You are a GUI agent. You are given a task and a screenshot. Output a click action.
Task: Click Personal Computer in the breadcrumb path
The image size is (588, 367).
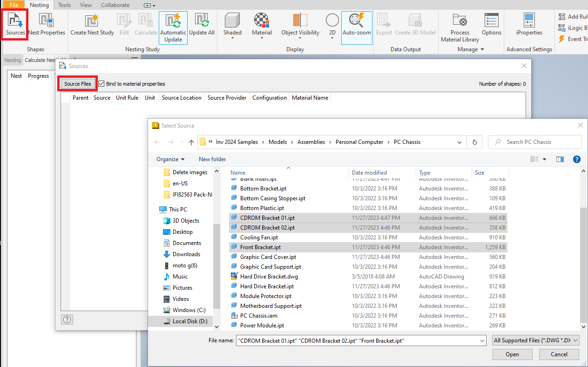pos(359,142)
